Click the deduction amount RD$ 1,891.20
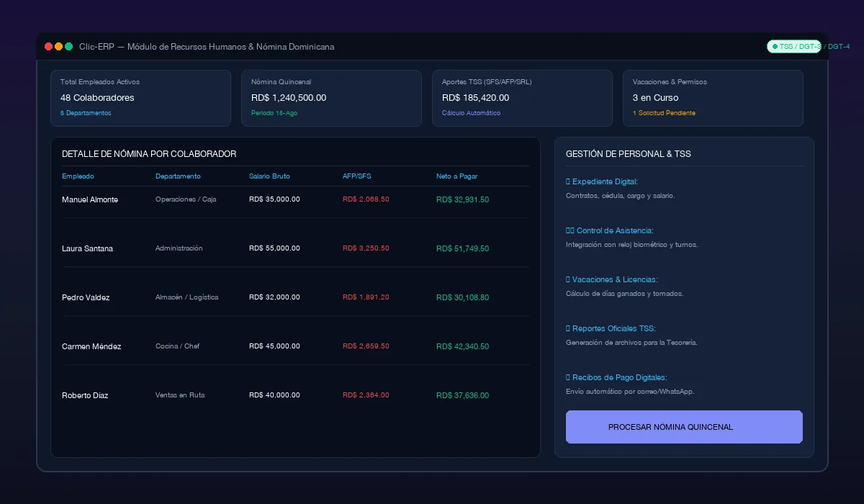Image resolution: width=864 pixels, height=504 pixels. click(366, 297)
